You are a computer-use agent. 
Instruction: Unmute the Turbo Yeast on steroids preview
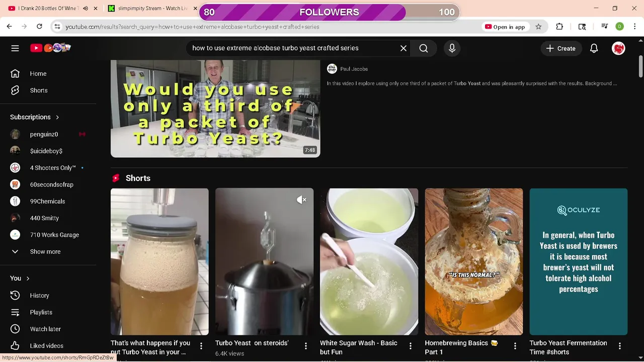pos(301,200)
